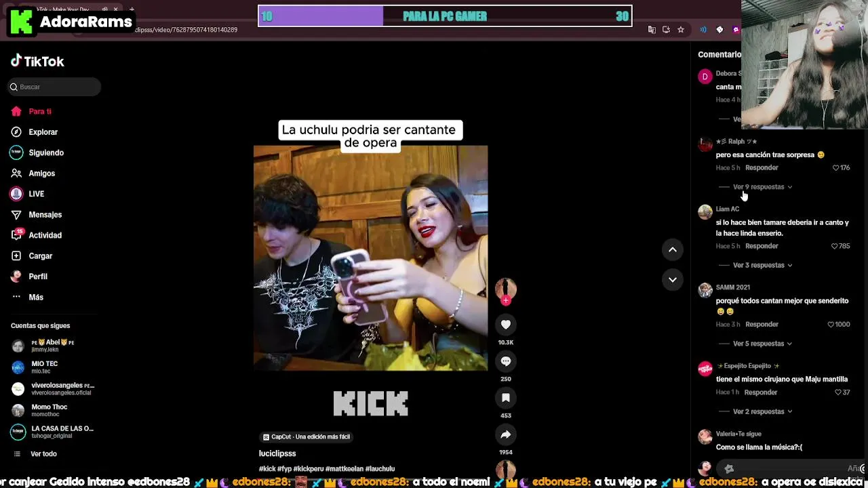Open blue sound-wave browser extension
The height and width of the screenshot is (488, 868).
click(x=703, y=30)
